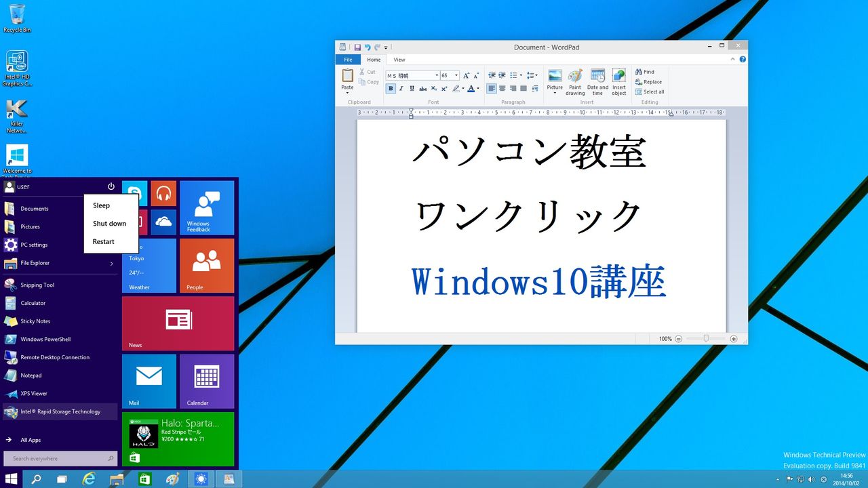
Task: Open PC settings from Start menu
Action: (60, 245)
